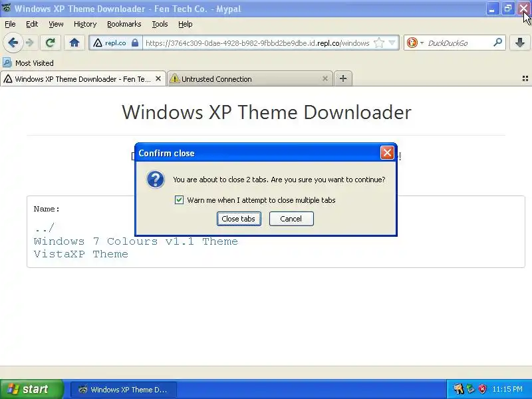Image resolution: width=532 pixels, height=399 pixels.
Task: Click the red security shield tray icon
Action: 482,389
